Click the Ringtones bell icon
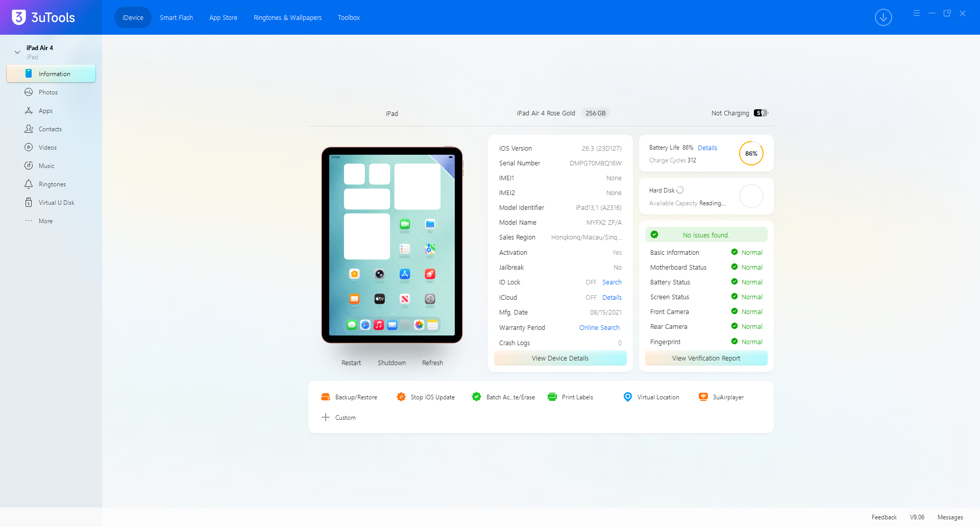The height and width of the screenshot is (527, 980). point(29,184)
